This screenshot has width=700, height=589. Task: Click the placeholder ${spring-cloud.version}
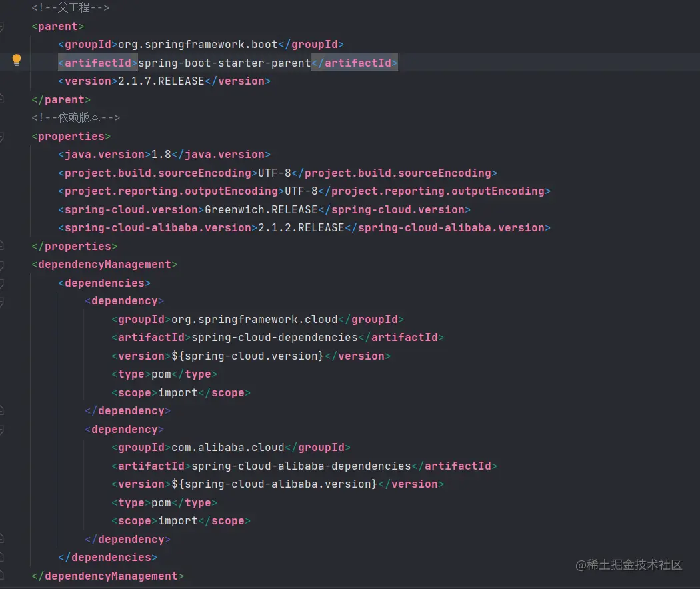[x=248, y=356]
